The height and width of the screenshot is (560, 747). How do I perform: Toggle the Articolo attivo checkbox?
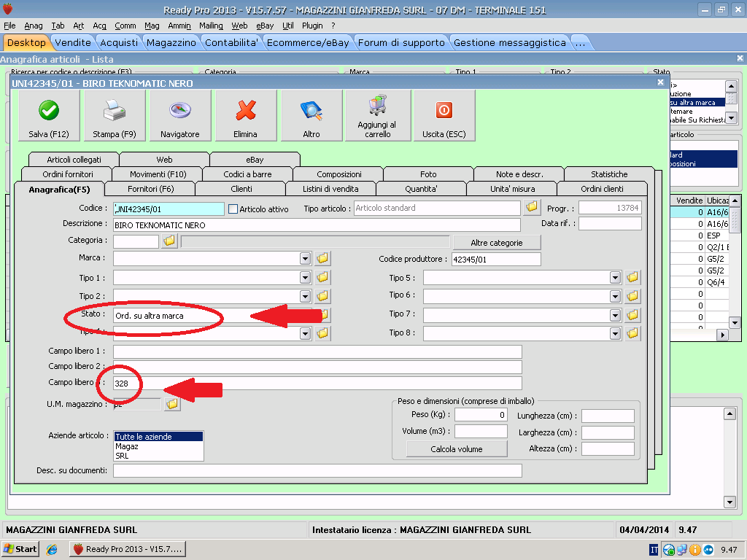point(233,209)
